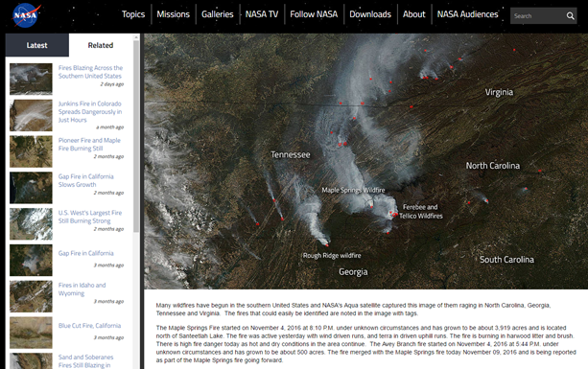Click the 'a month ago' timestamp

pyautogui.click(x=110, y=127)
